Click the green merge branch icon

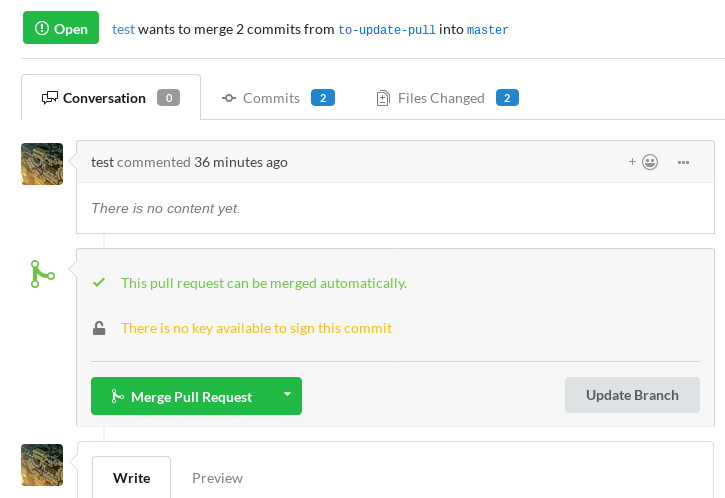[x=42, y=274]
